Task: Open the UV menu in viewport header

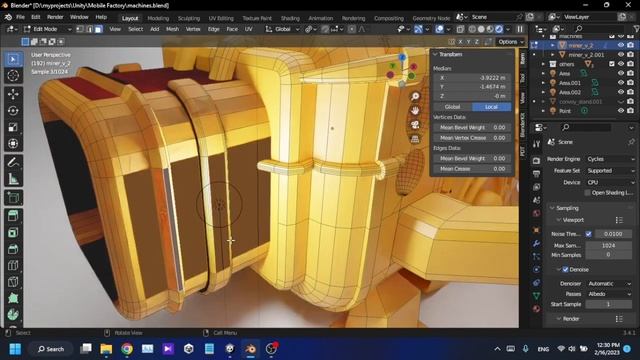Action: tap(248, 29)
